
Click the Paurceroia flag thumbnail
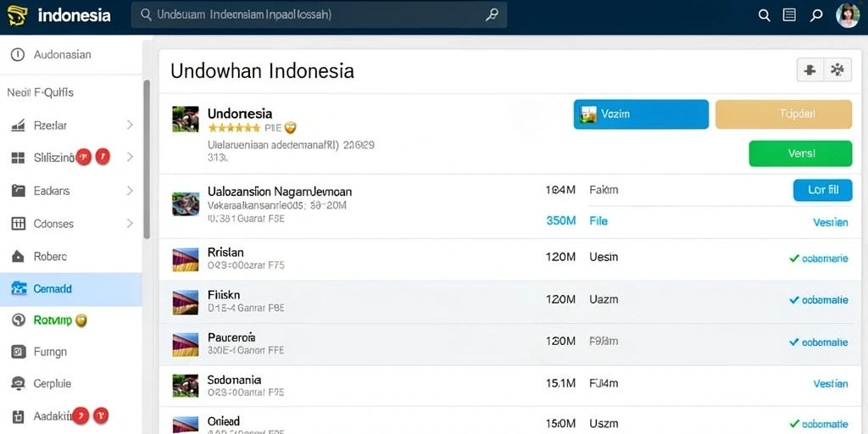click(x=186, y=344)
